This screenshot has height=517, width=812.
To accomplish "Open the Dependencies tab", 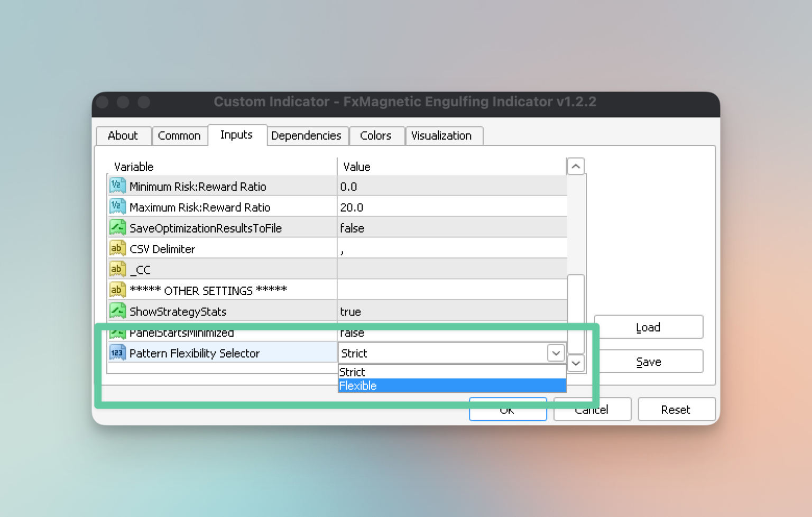I will click(307, 135).
